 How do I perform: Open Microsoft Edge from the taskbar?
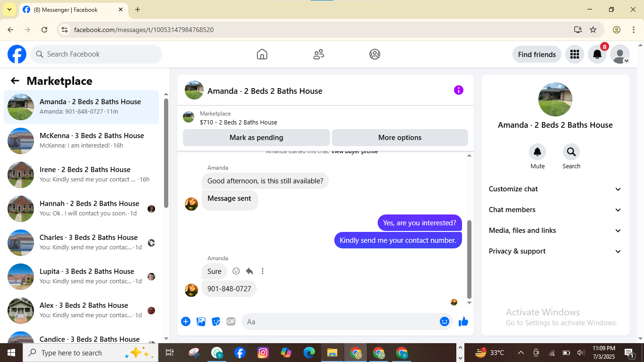309,353
